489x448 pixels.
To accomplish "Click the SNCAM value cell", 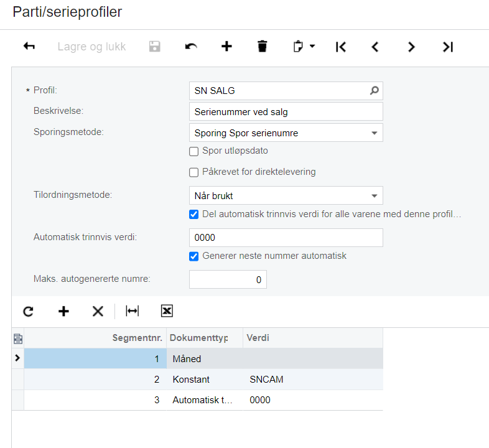I will tap(313, 380).
